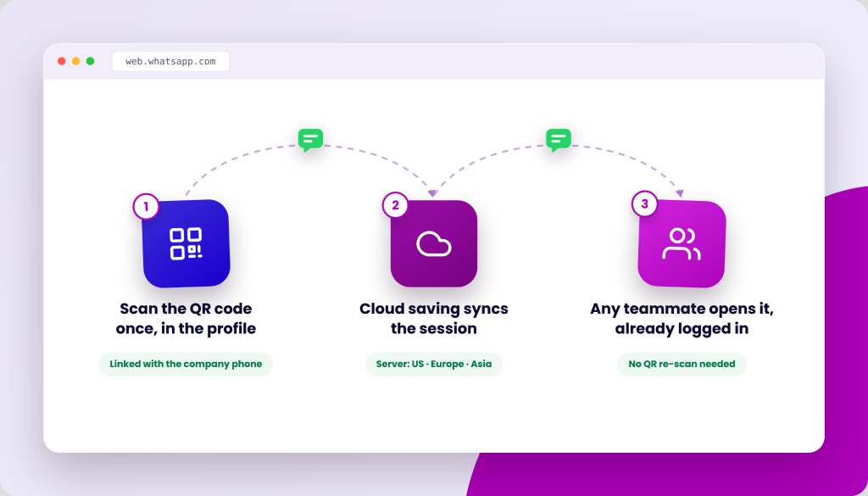Click the "Server: US · Europe · Asia" badge
Viewport: 868px width, 496px height.
point(434,365)
